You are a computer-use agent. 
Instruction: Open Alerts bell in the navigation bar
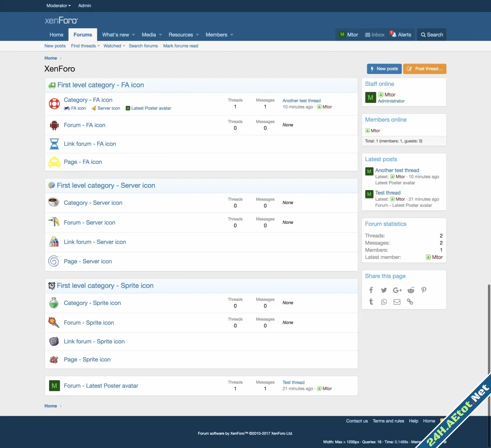[x=401, y=34]
